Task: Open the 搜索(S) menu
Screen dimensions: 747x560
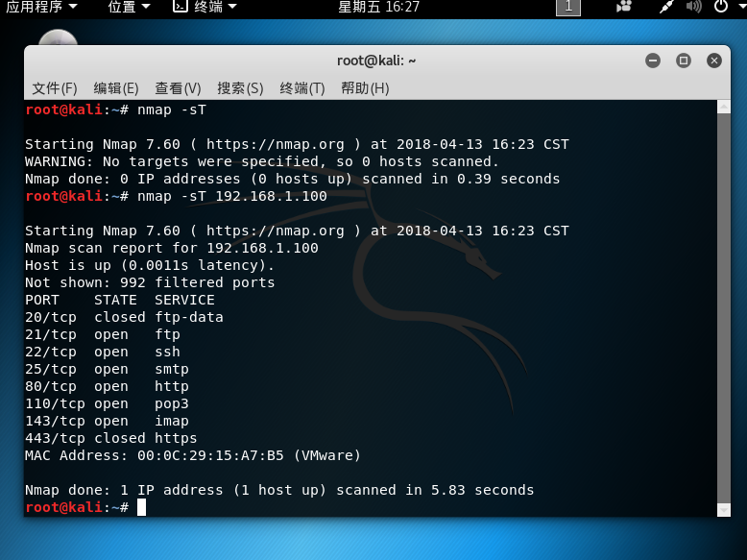Action: [240, 88]
